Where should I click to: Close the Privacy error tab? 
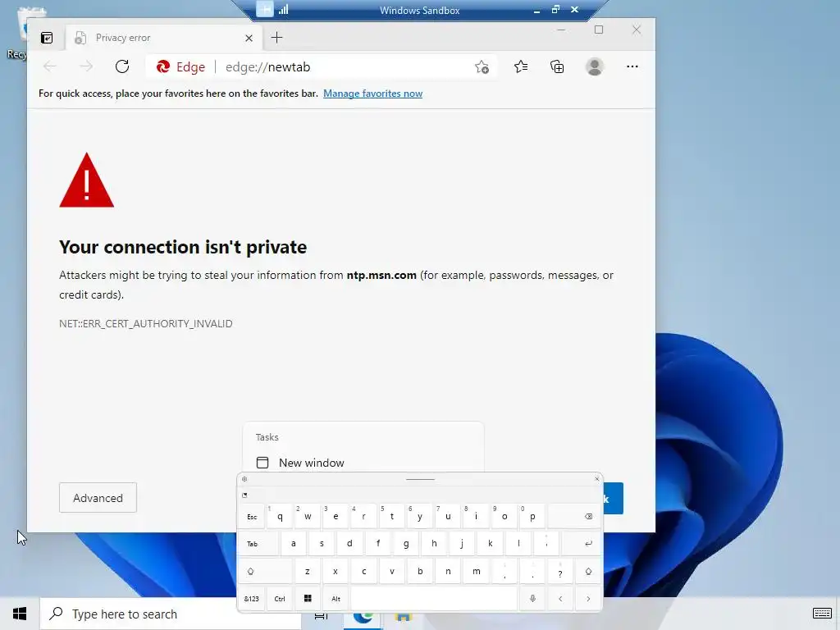pyautogui.click(x=249, y=38)
